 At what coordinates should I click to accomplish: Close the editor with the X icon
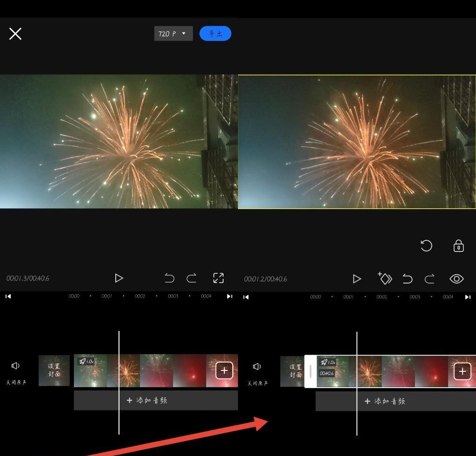coord(15,33)
